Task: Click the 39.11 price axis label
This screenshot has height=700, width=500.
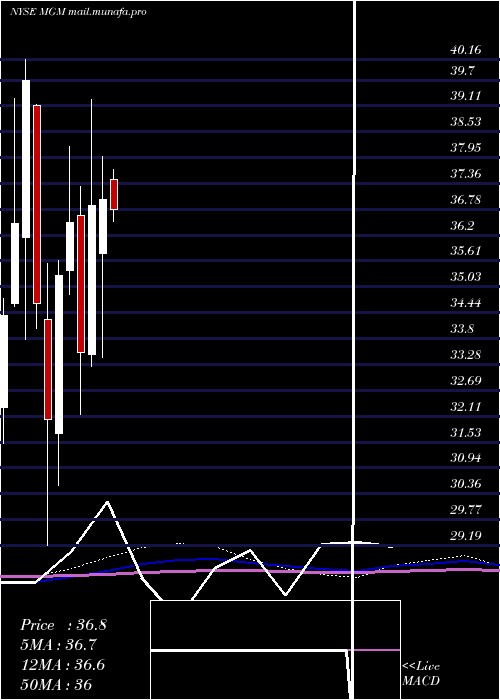Action: click(466, 96)
